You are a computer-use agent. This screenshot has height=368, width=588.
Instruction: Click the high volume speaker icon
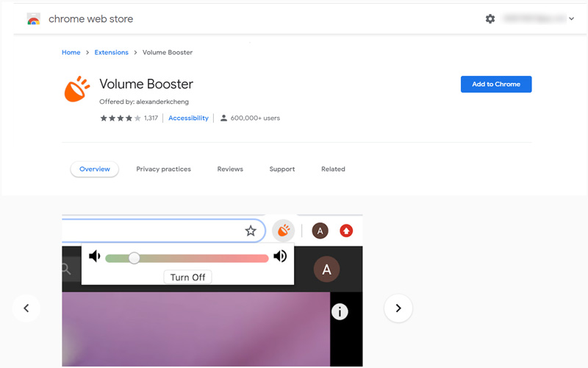click(x=280, y=256)
